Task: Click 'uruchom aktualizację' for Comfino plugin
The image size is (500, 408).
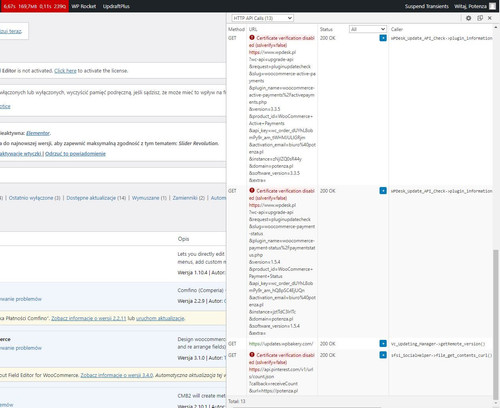Action: (x=160, y=318)
